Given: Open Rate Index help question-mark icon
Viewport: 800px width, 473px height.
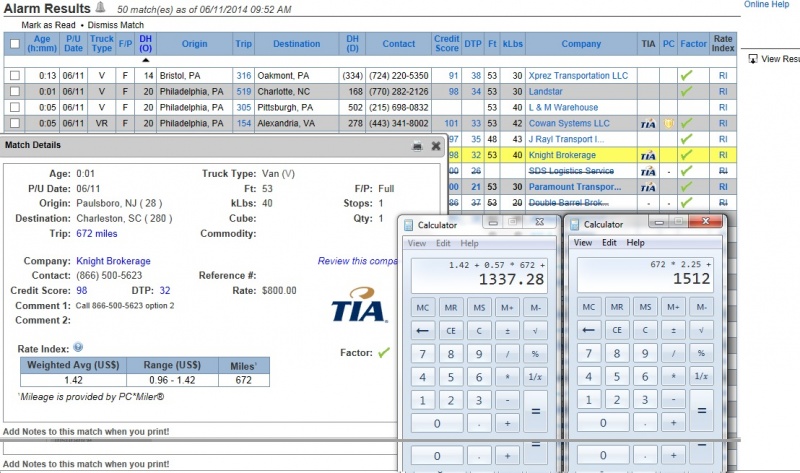Looking at the screenshot, I should [78, 347].
